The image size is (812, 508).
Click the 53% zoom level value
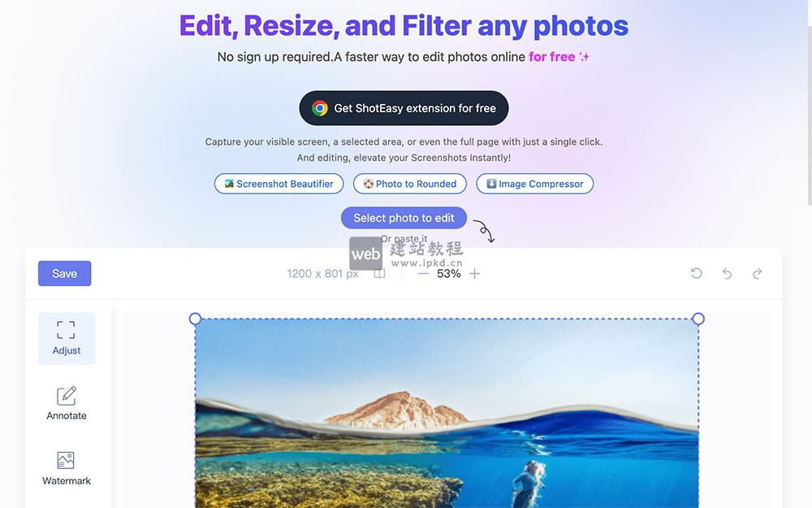point(448,273)
